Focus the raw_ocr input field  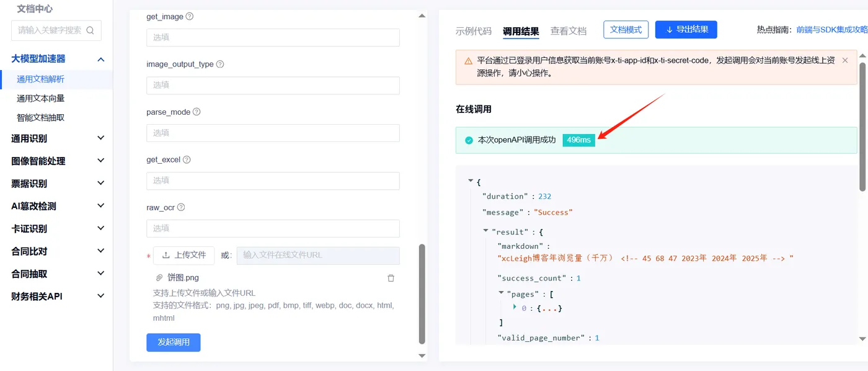[x=273, y=228]
